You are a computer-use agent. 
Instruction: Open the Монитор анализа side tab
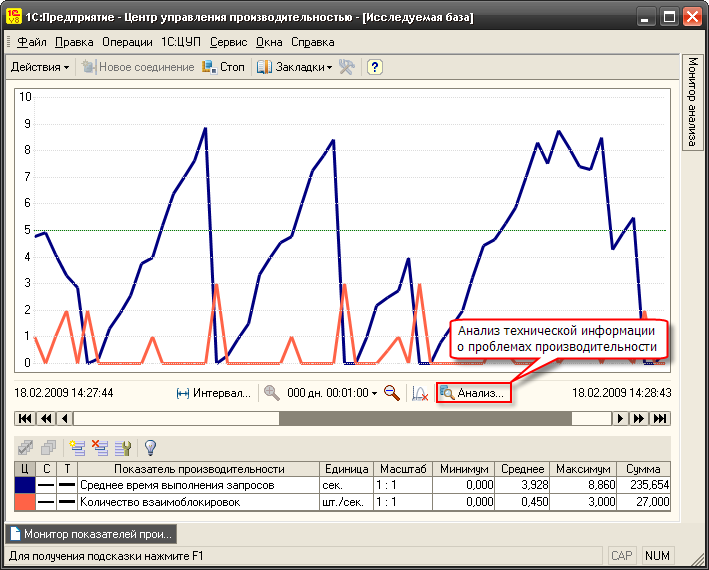[x=692, y=102]
